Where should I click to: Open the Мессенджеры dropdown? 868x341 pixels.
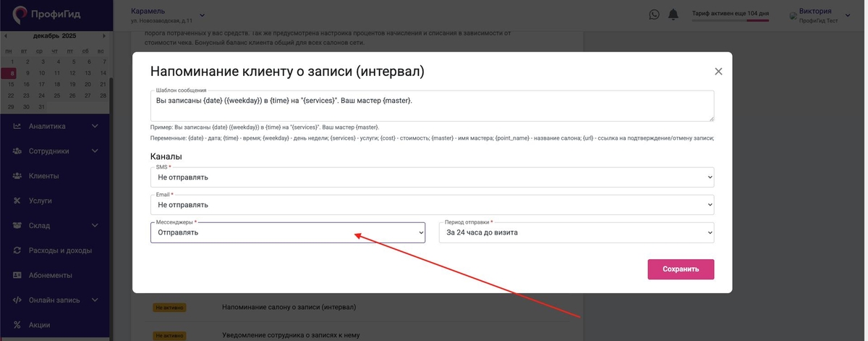pyautogui.click(x=288, y=232)
